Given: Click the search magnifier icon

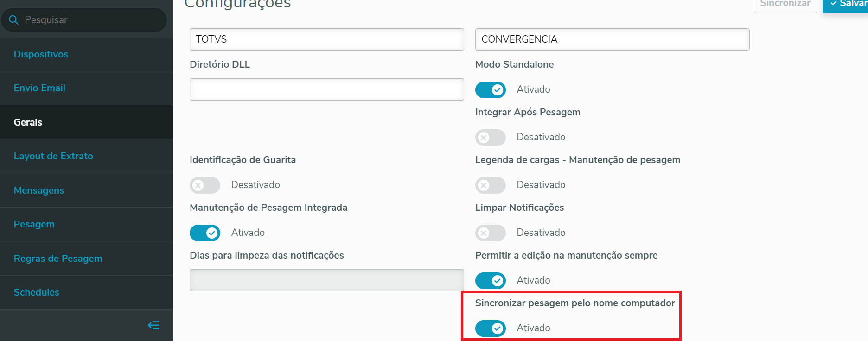Looking at the screenshot, I should 13,20.
